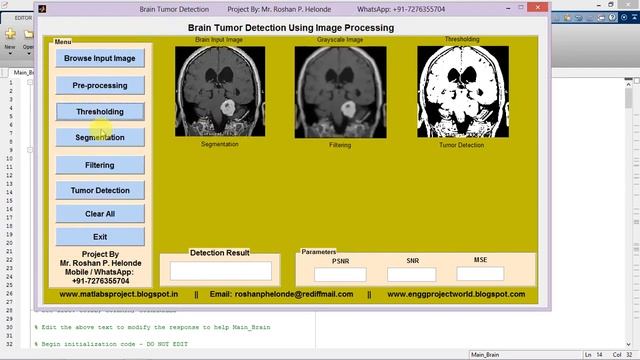The image size is (640, 360).
Task: Click the 'Edit the above text' comment line
Action: [152, 327]
